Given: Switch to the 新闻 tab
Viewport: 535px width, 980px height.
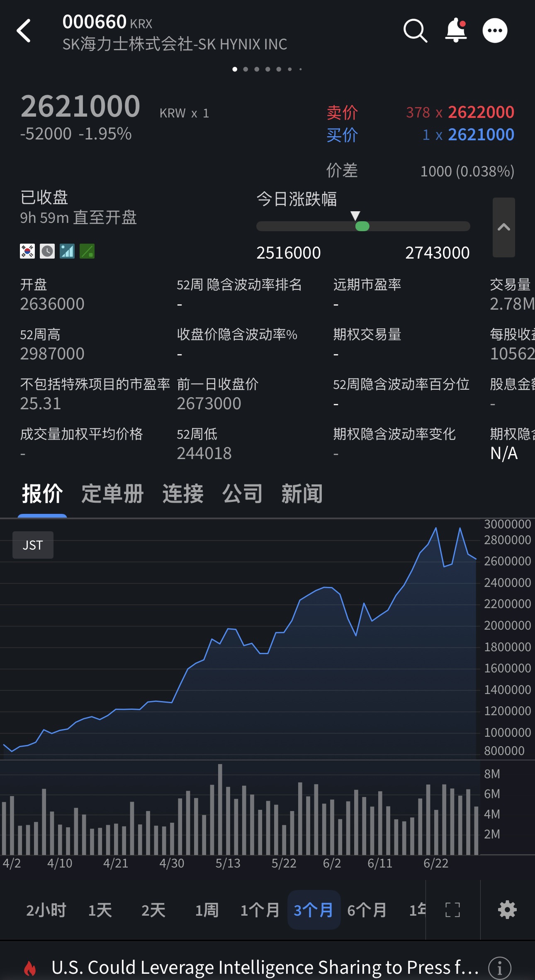Looking at the screenshot, I should pyautogui.click(x=302, y=494).
